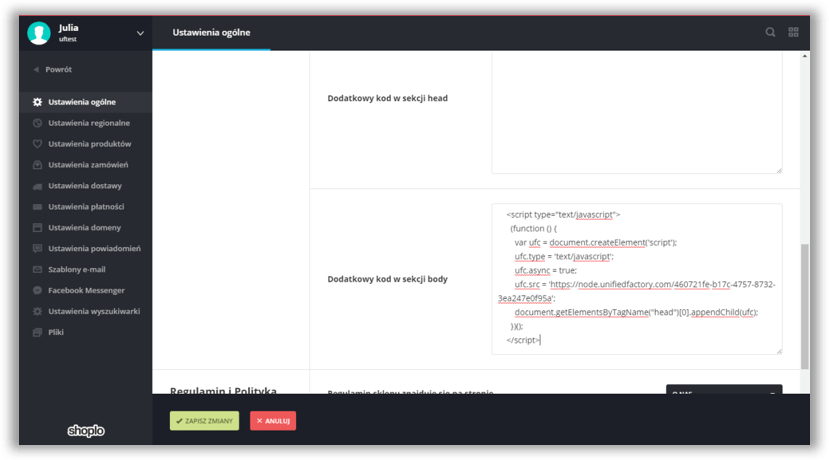829x460 pixels.
Task: Save changes with Zapisz zmiany button
Action: coord(204,421)
